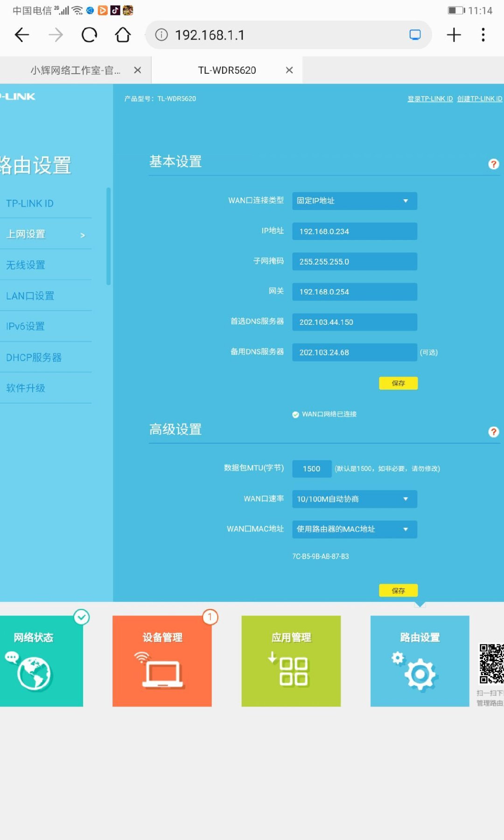Click the 高级设置 heading
Viewport: 504px width, 840px height.
click(175, 429)
